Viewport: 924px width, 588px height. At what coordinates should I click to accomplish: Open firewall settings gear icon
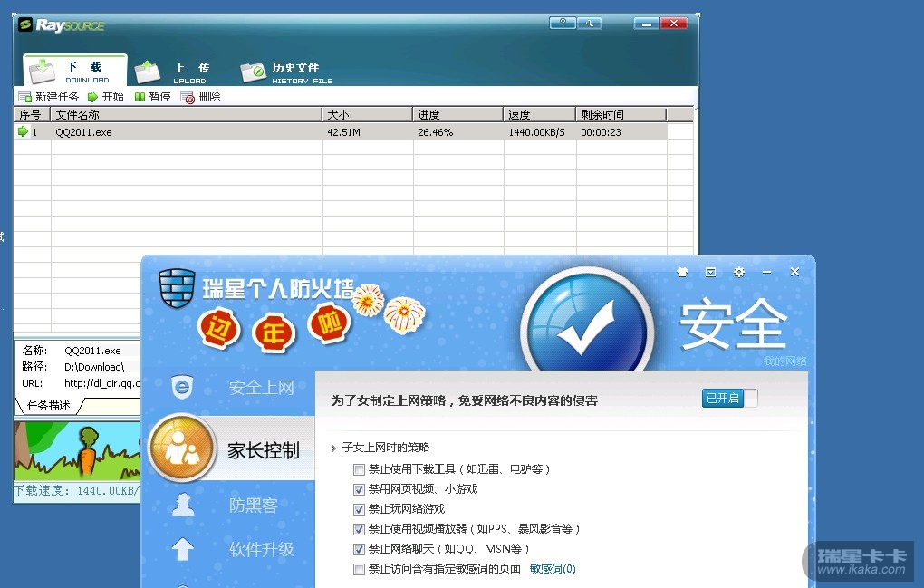click(x=739, y=272)
